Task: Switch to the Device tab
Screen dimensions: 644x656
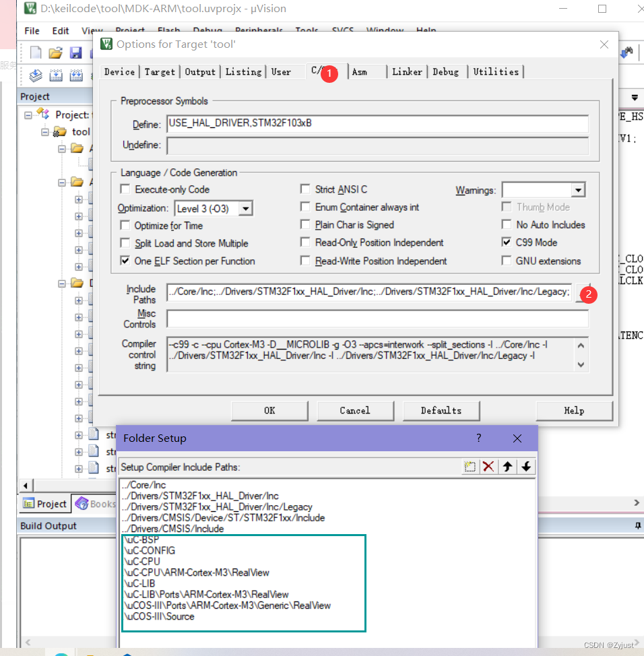Action: [x=120, y=71]
